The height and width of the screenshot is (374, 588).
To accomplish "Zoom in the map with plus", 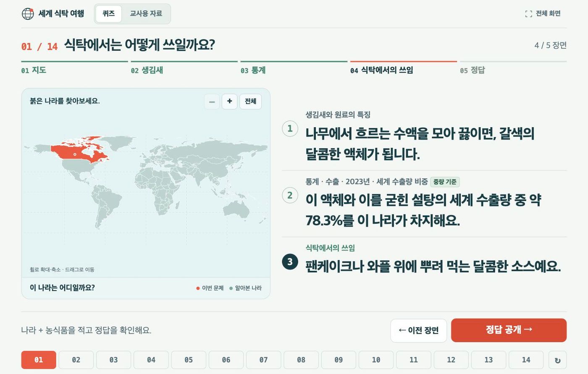I will click(x=229, y=102).
